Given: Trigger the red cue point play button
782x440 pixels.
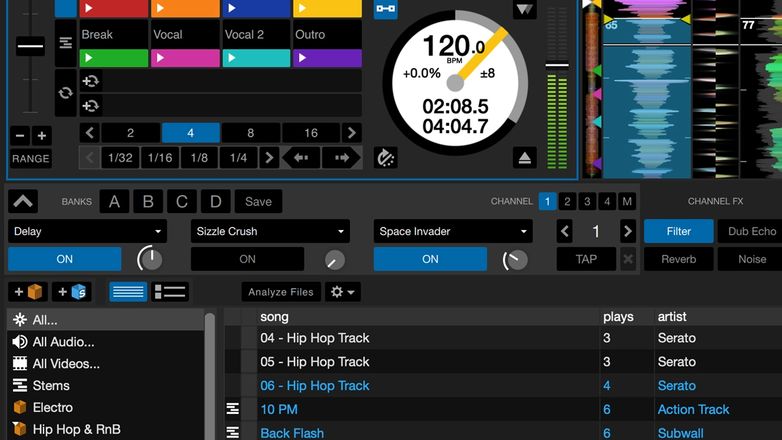Looking at the screenshot, I should pyautogui.click(x=114, y=8).
